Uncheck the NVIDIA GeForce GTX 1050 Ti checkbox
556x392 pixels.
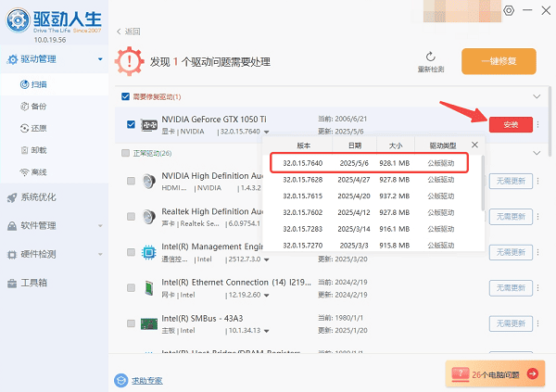point(131,124)
